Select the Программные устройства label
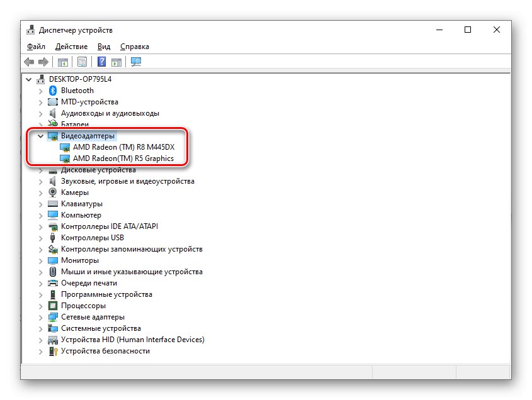Viewport: 532px width, 400px height. coord(106,294)
